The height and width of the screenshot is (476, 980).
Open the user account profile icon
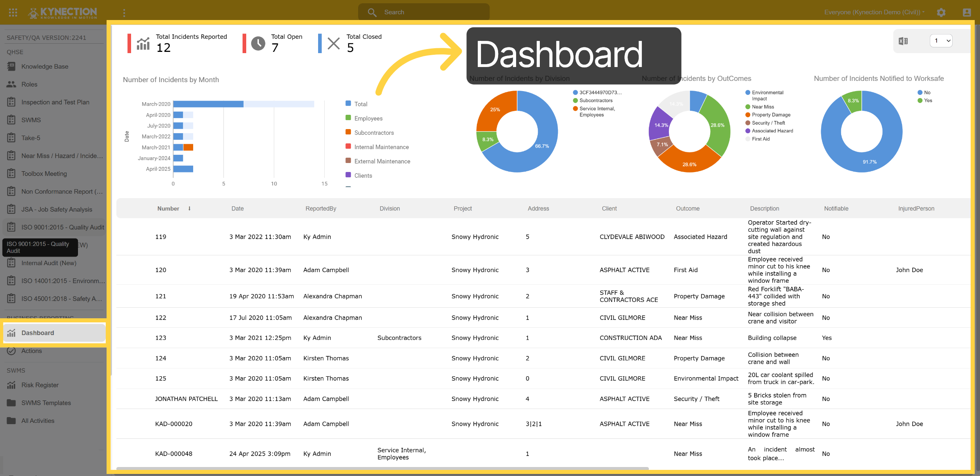[x=967, y=12]
